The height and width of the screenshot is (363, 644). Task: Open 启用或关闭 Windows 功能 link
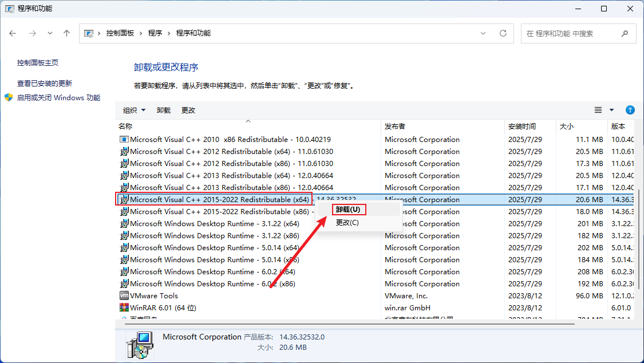pyautogui.click(x=58, y=98)
